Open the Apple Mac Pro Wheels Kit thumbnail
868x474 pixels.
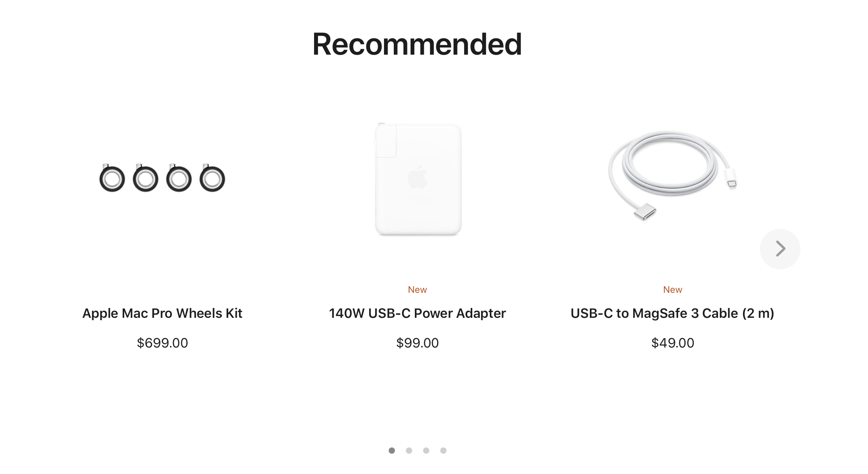tap(162, 178)
